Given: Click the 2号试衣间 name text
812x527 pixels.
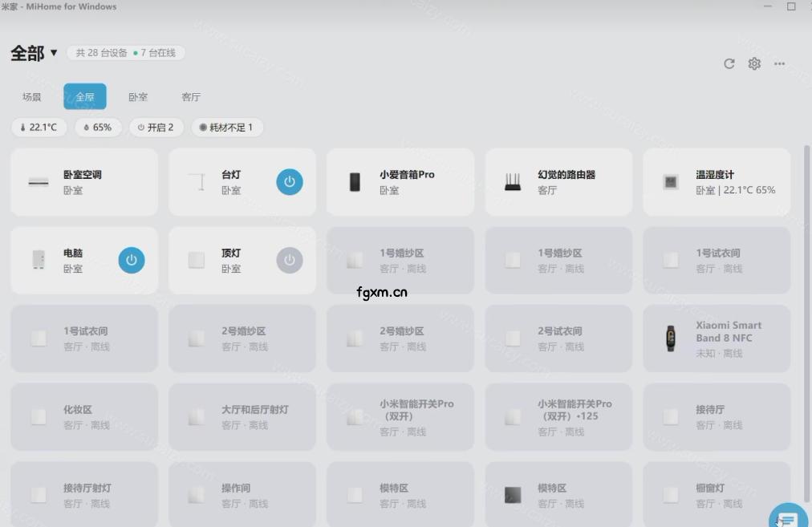Looking at the screenshot, I should [560, 330].
